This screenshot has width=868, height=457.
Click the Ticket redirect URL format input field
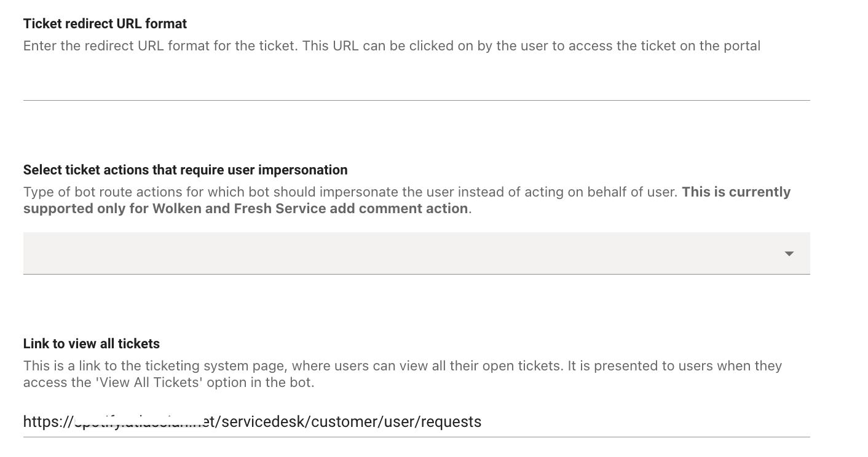pyautogui.click(x=416, y=85)
